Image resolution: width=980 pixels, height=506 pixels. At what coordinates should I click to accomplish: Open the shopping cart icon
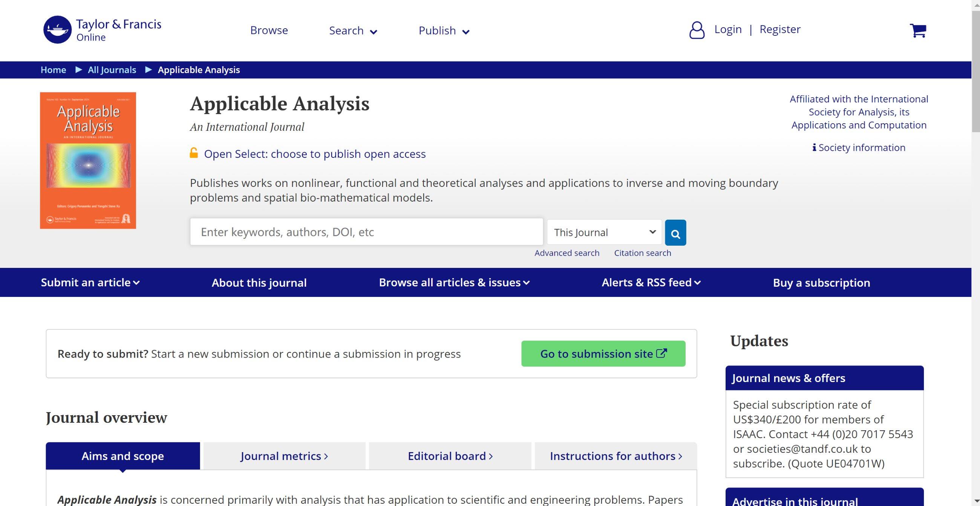pos(917,31)
